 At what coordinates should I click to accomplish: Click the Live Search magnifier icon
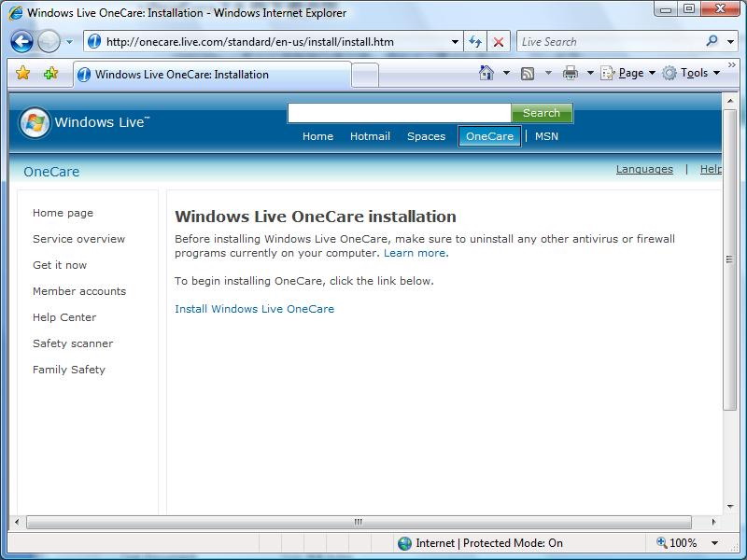coord(712,41)
